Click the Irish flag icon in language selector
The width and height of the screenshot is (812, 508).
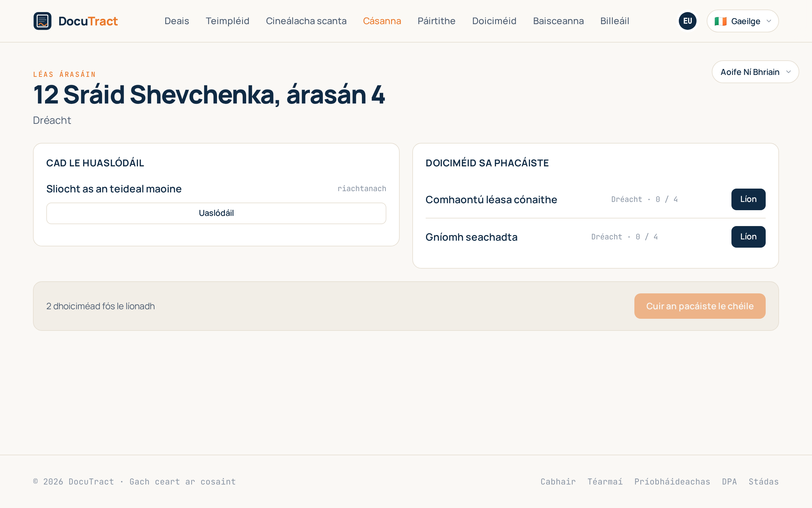click(x=720, y=21)
